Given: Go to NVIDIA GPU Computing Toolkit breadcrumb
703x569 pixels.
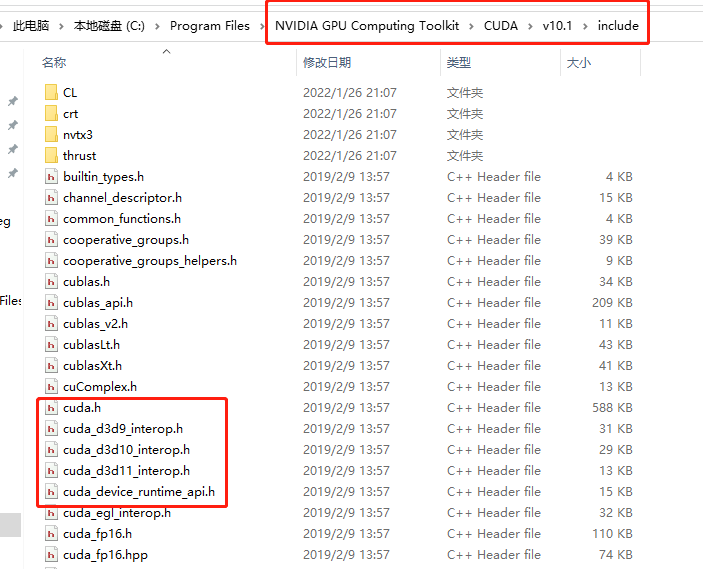Looking at the screenshot, I should [x=367, y=26].
